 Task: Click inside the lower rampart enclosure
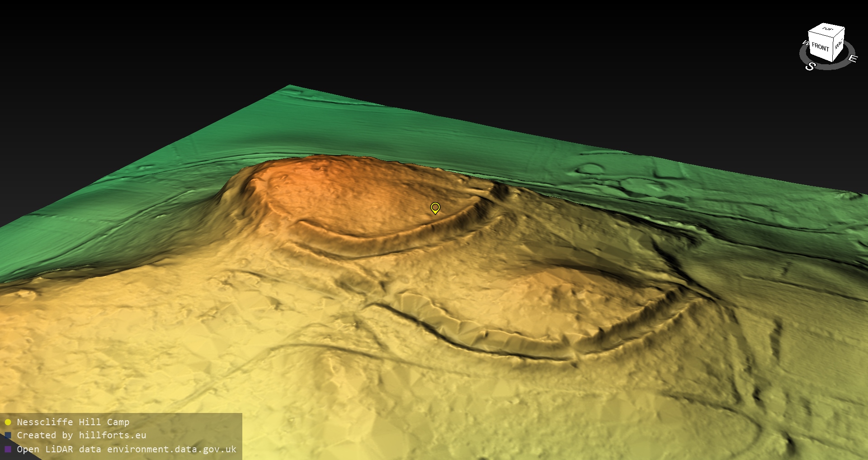click(x=542, y=308)
